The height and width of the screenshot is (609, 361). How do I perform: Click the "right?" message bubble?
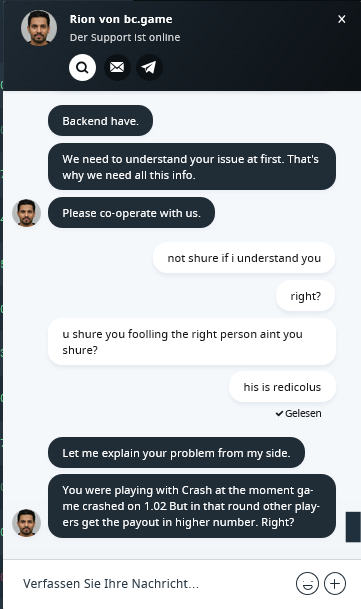point(305,296)
